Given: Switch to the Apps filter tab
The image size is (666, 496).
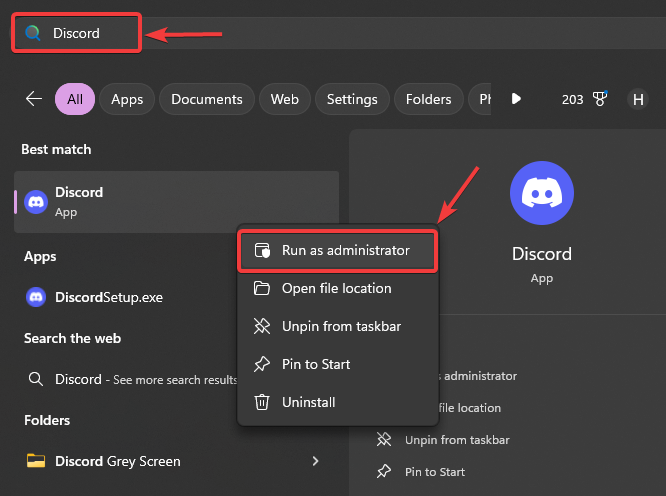Looking at the screenshot, I should coord(127,99).
